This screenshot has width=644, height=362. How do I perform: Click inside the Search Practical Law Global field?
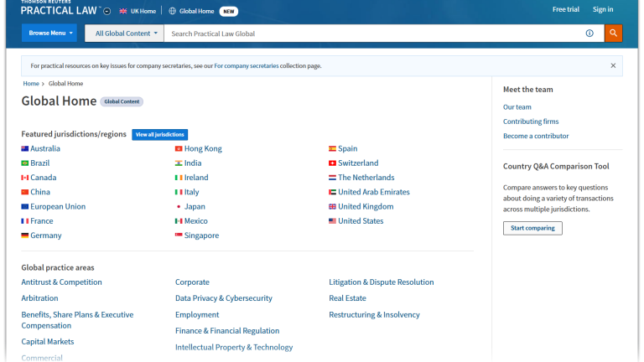coord(369,34)
